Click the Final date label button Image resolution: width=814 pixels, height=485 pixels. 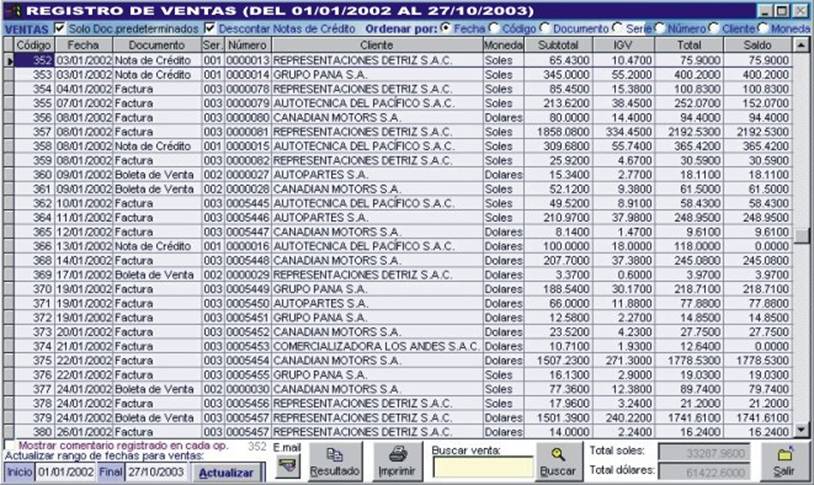click(111, 472)
